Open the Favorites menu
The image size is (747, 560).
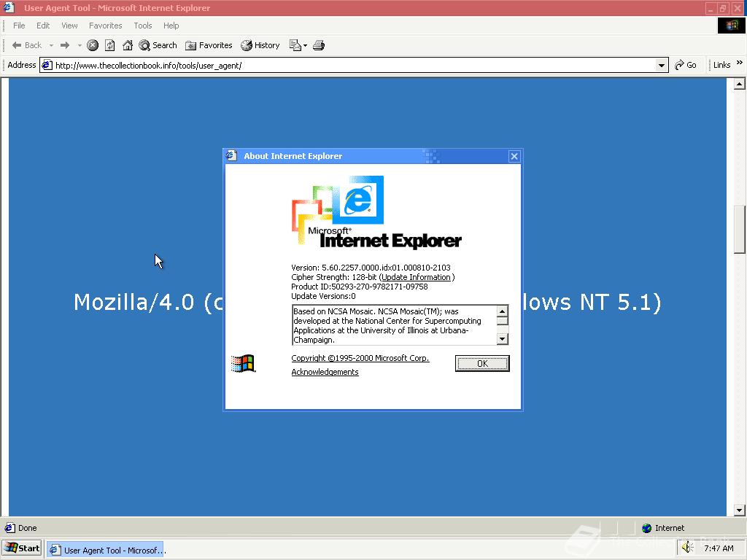click(x=105, y=26)
